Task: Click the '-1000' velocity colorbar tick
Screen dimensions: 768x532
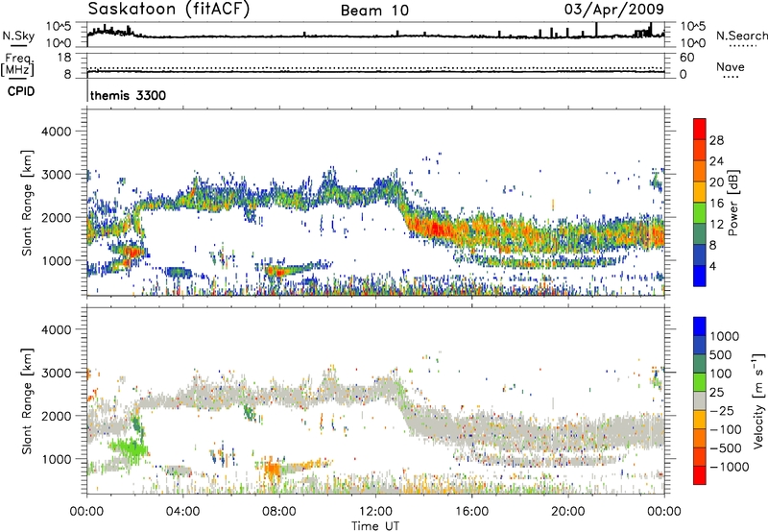Action: point(730,467)
